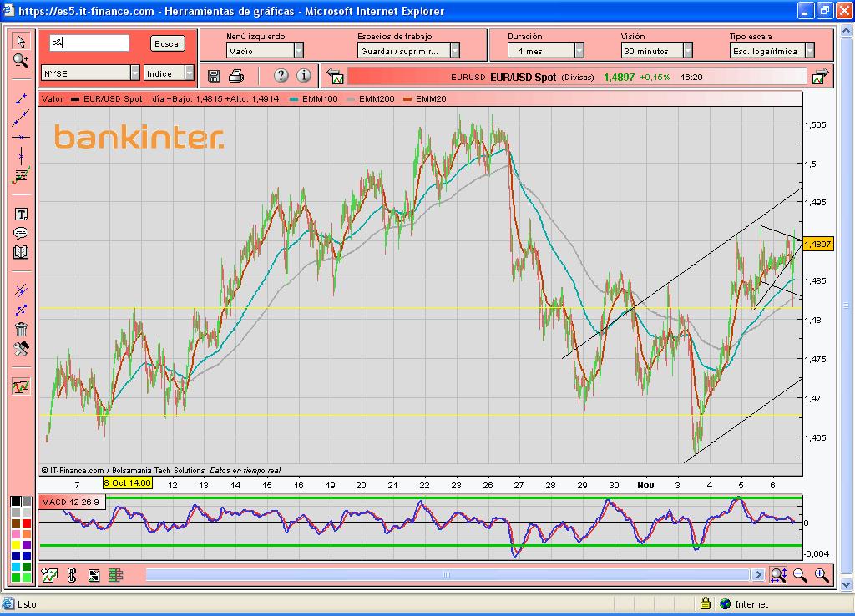Open the hammer and wrench settings
The image size is (855, 616).
click(21, 348)
